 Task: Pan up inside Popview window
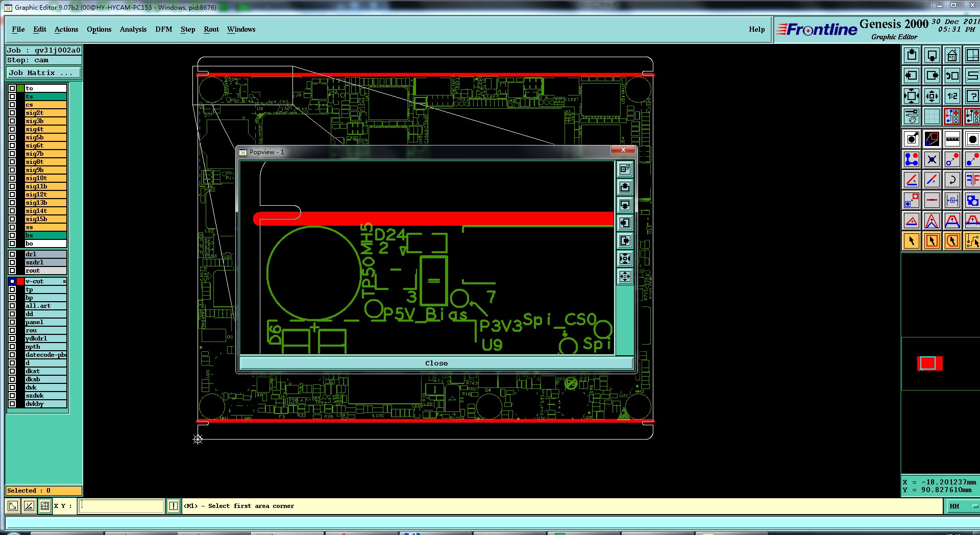[625, 187]
